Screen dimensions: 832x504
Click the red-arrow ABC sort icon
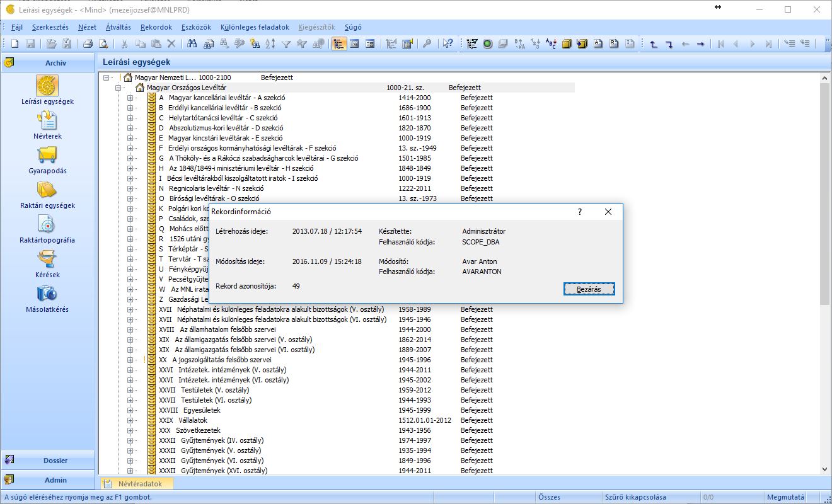pos(551,44)
